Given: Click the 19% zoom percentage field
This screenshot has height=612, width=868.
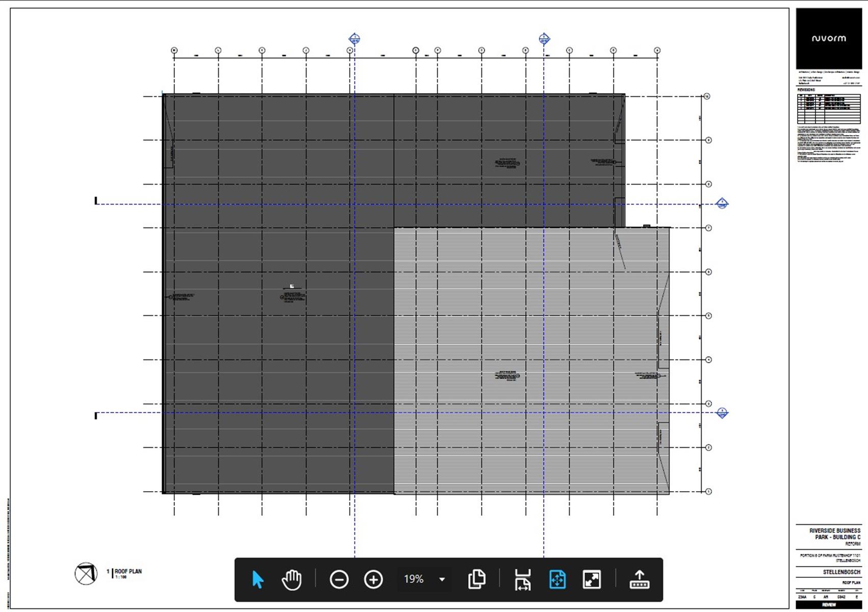Looking at the screenshot, I should [414, 579].
